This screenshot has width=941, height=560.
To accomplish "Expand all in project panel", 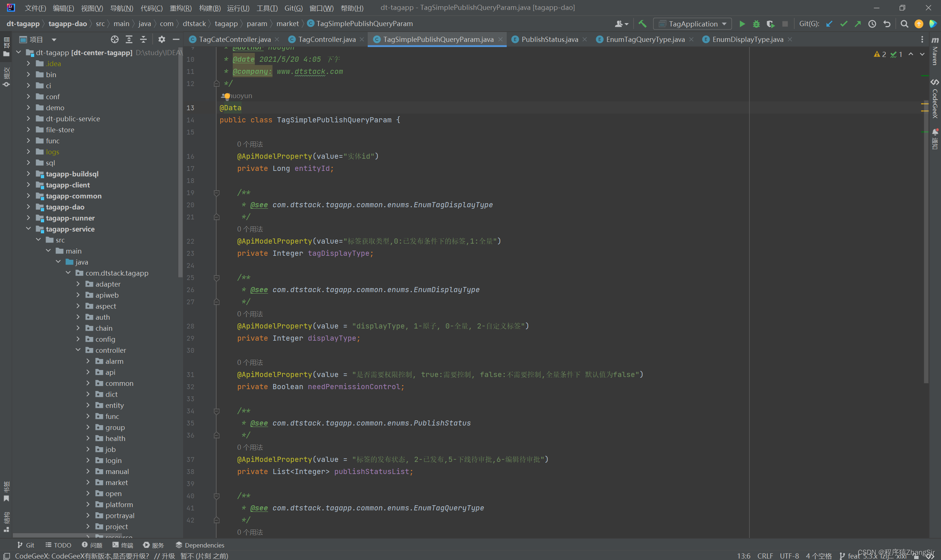I will click(x=129, y=39).
